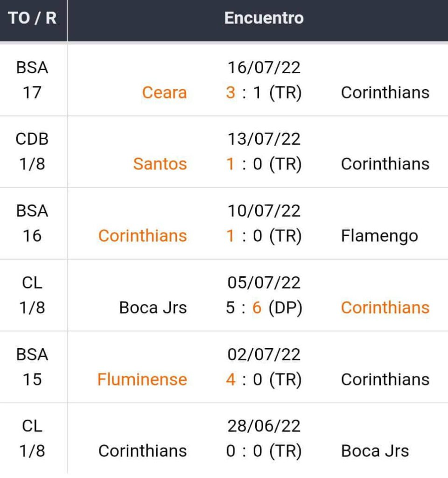Click the 13/07/22 match date
The width and height of the screenshot is (448, 478).
tap(264, 139)
